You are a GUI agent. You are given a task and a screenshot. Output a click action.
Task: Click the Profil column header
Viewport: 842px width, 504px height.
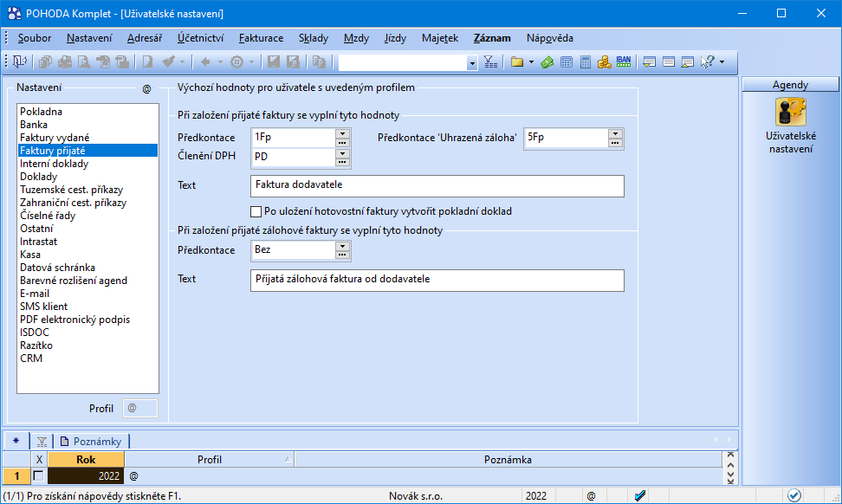(210, 460)
